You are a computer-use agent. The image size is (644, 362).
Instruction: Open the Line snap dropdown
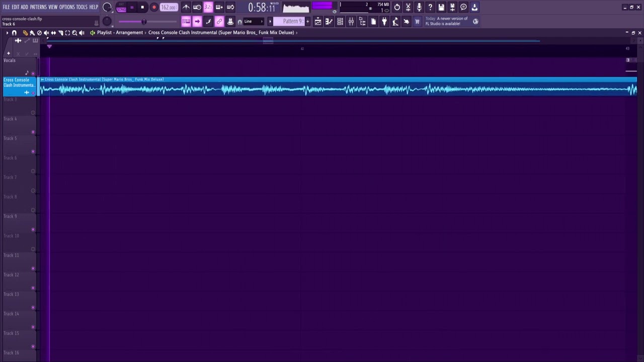click(254, 22)
